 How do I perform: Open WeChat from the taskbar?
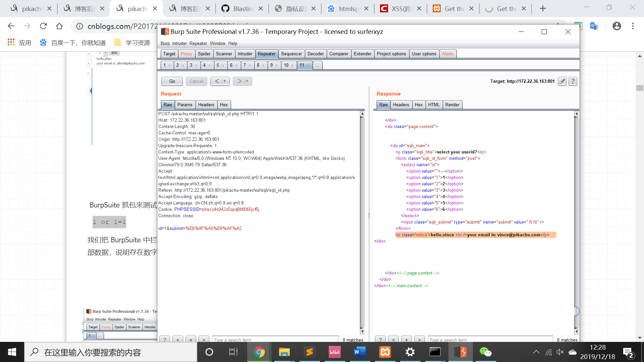[485, 352]
